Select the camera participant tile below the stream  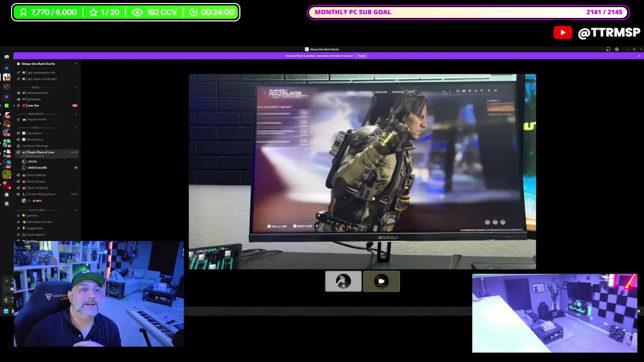[381, 282]
